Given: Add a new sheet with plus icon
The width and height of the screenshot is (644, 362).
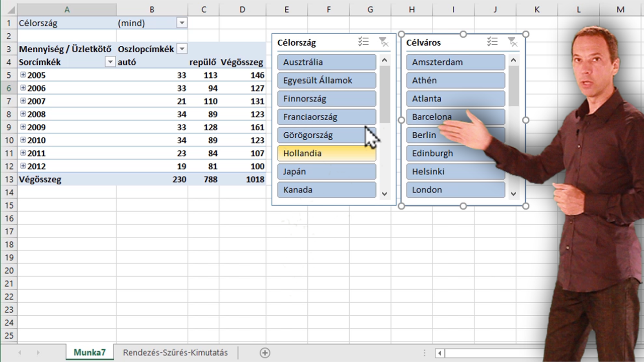Looking at the screenshot, I should pyautogui.click(x=265, y=352).
